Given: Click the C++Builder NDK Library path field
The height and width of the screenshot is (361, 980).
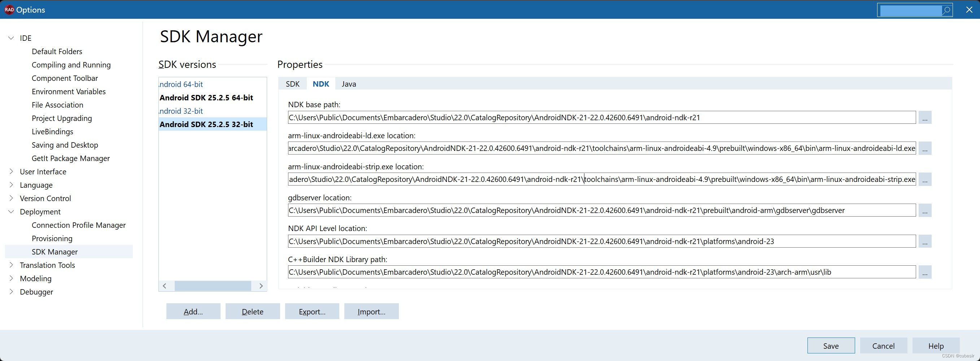Looking at the screenshot, I should (601, 272).
